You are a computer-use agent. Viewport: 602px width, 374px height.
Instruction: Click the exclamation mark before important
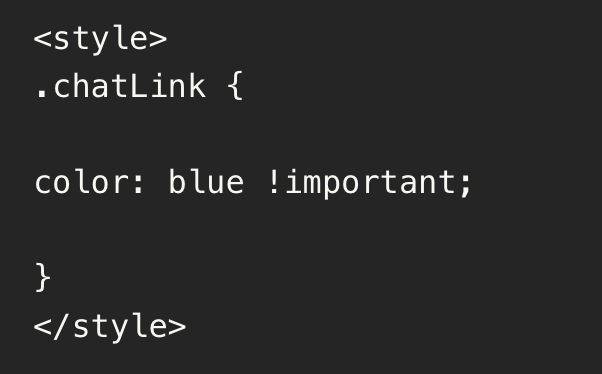273,181
